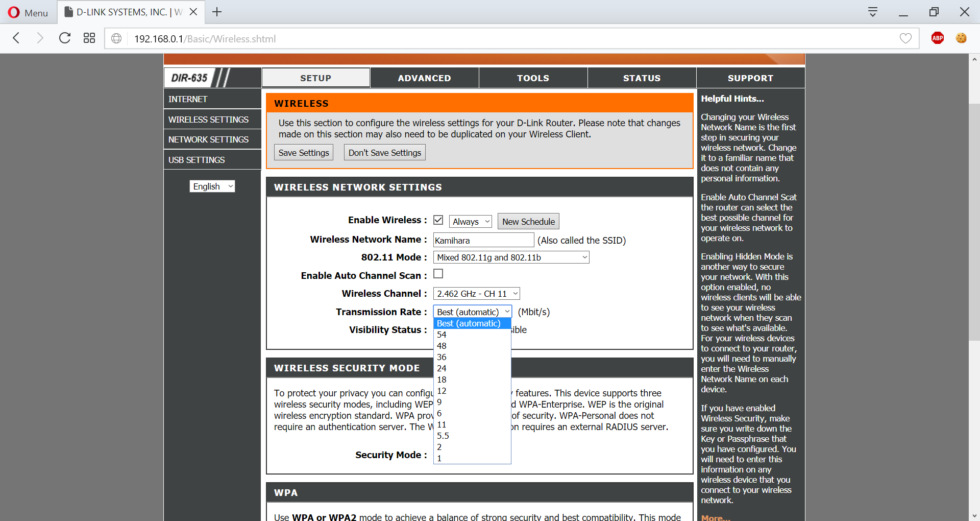Click the WIRELESS SECURITY MODE heading
Viewport: 980px width, 521px height.
coord(347,368)
